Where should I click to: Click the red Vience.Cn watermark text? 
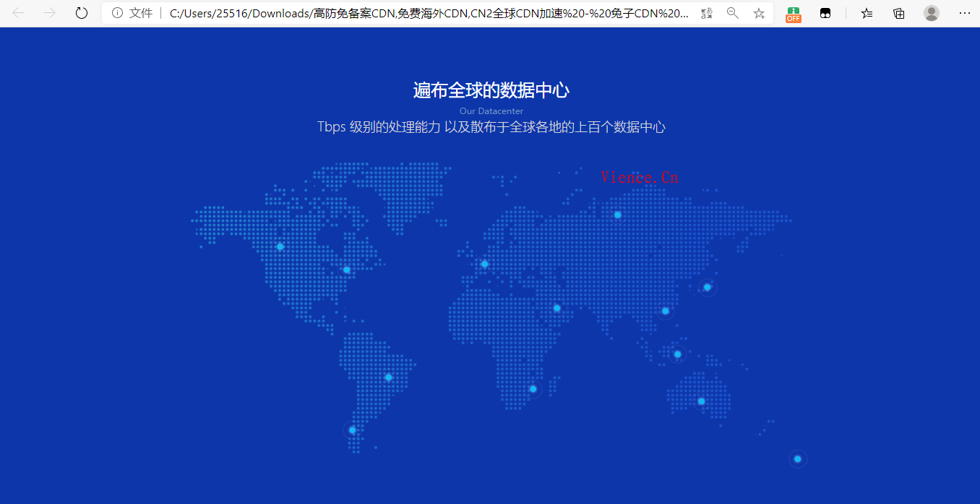tap(639, 178)
